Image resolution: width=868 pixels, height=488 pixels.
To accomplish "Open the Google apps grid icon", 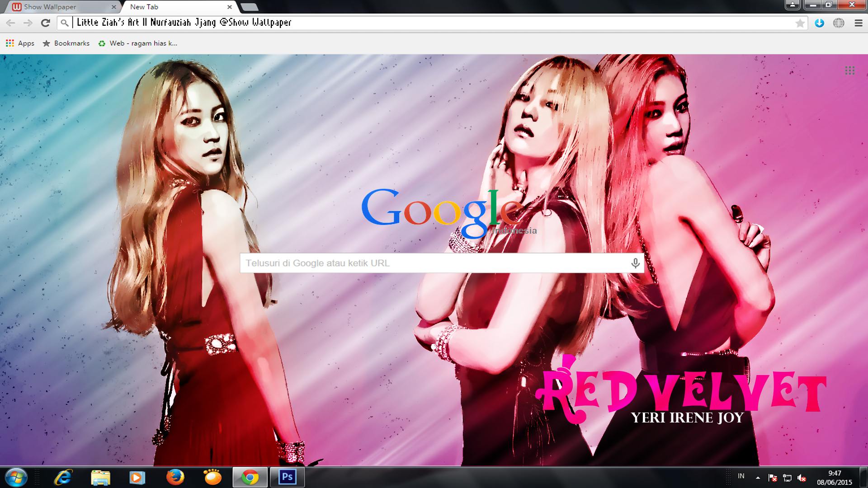I will (x=850, y=70).
